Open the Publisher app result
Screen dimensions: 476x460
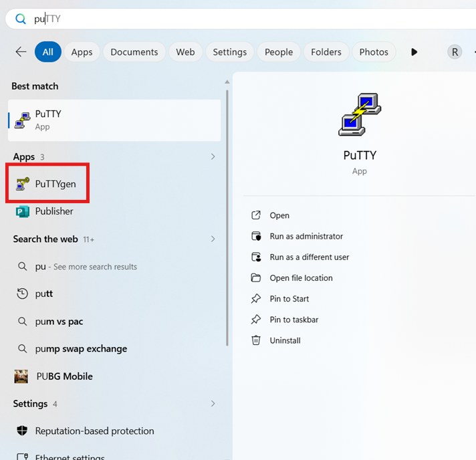(114, 211)
